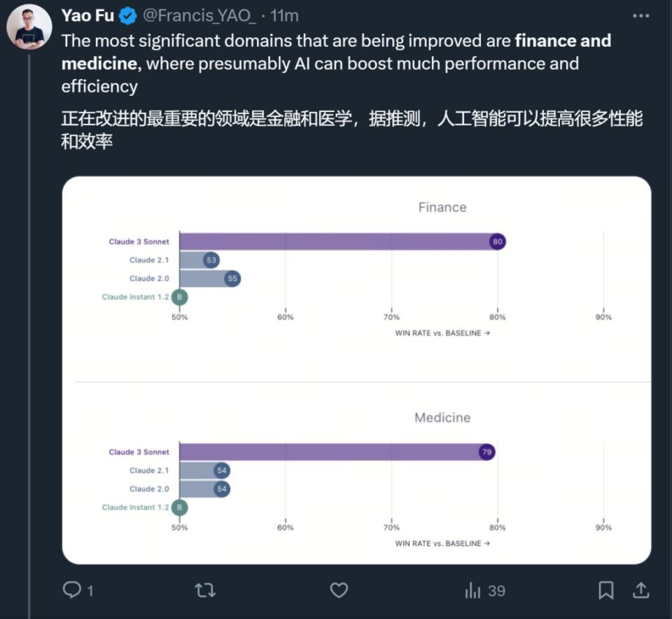This screenshot has height=619, width=672.
Task: Open the reply icon on the tweet
Action: pos(71,590)
